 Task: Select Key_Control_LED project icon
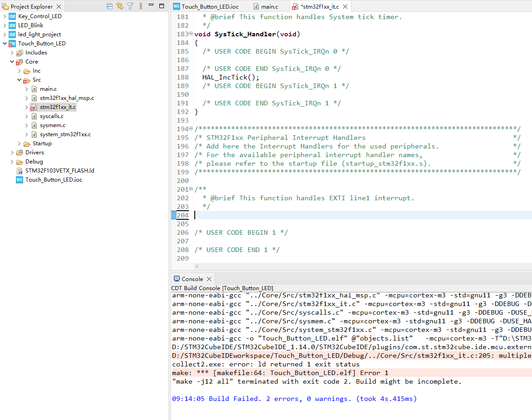[12, 16]
